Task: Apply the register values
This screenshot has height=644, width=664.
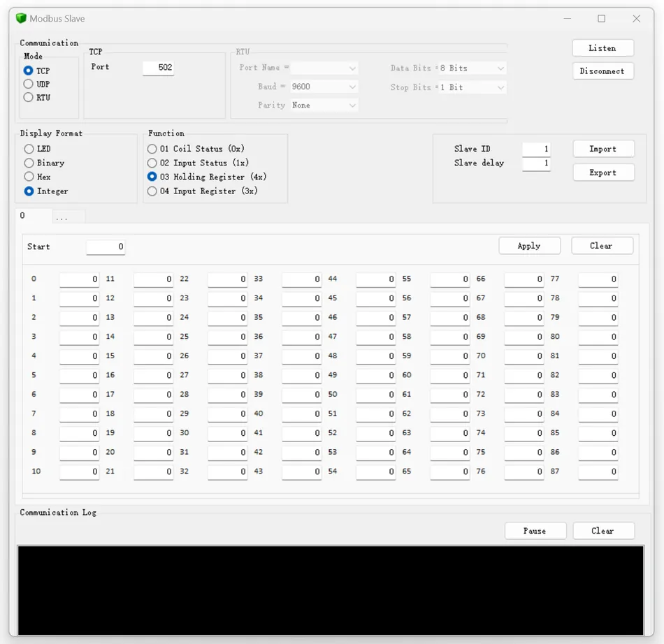Action: [x=529, y=246]
